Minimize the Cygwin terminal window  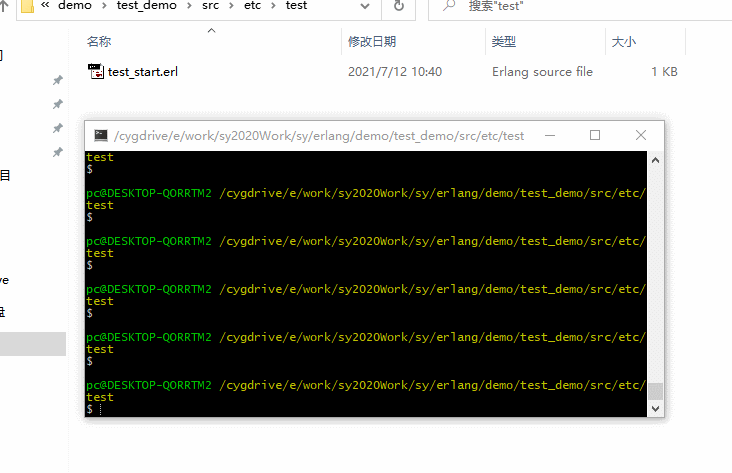pos(550,135)
